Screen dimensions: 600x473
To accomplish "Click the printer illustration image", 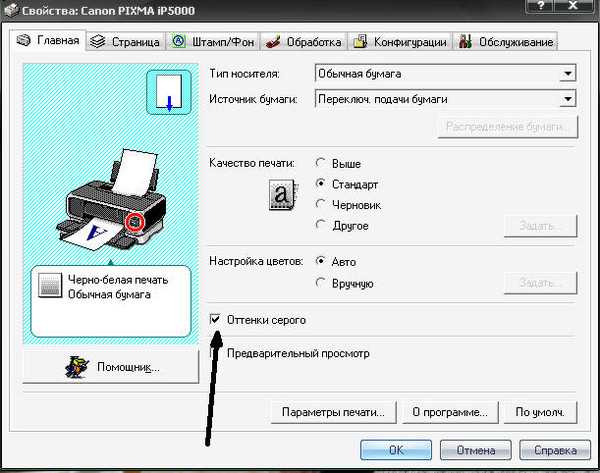I will coord(111,200).
